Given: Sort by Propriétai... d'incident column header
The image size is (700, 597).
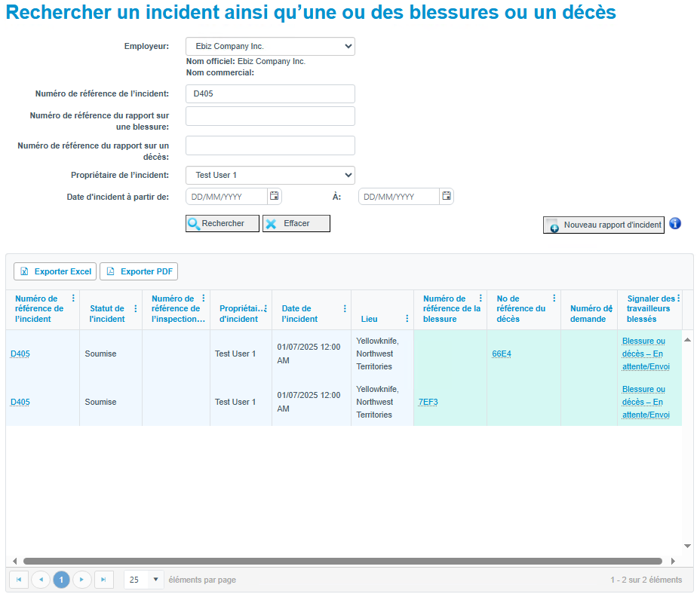Looking at the screenshot, I should [240, 314].
